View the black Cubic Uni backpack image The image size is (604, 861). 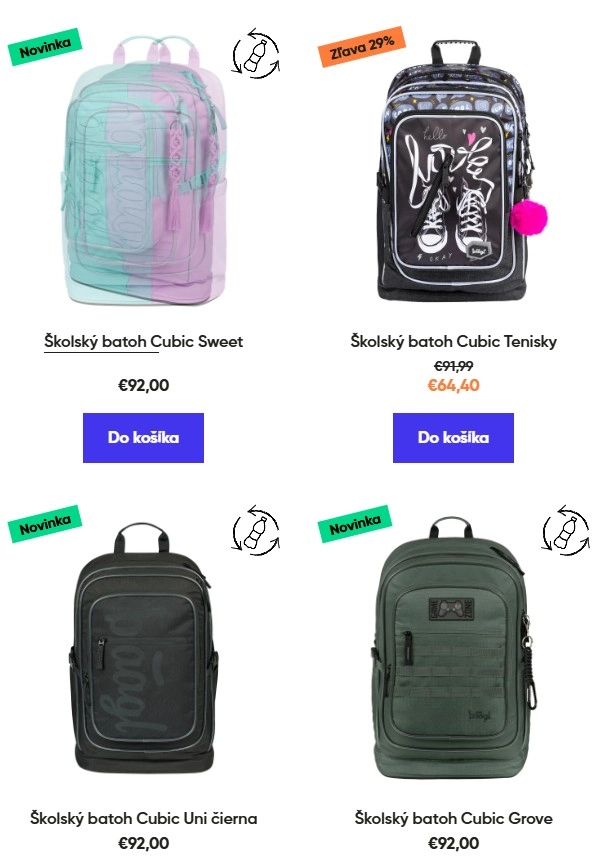point(143,648)
